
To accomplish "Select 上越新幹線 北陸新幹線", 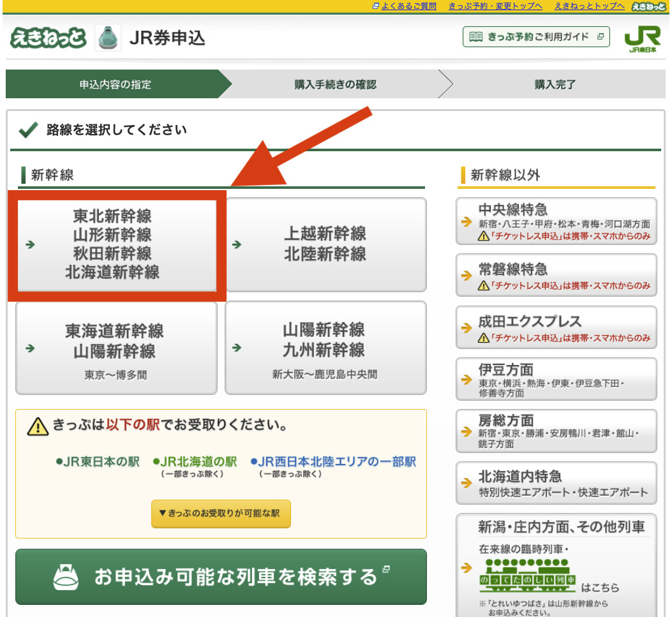I will click(325, 244).
